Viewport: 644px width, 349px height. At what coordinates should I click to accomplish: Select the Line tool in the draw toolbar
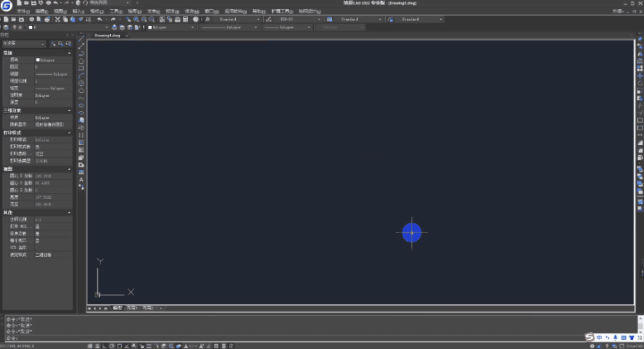tap(81, 38)
